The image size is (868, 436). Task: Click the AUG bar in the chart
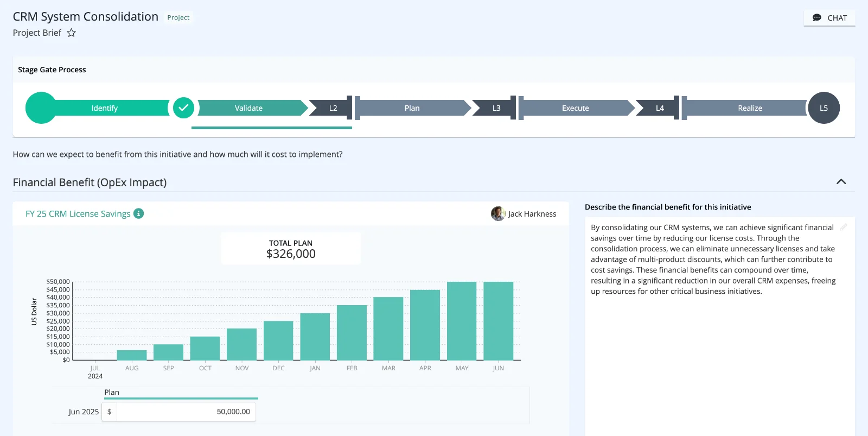pyautogui.click(x=132, y=355)
